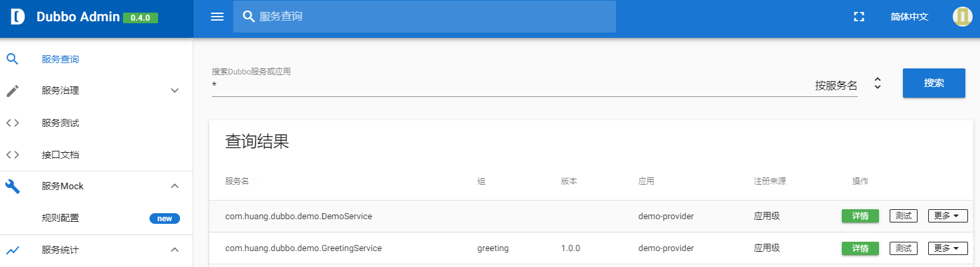Image resolution: width=980 pixels, height=267 pixels.
Task: Click the 0.4.0 version badge
Action: [140, 18]
